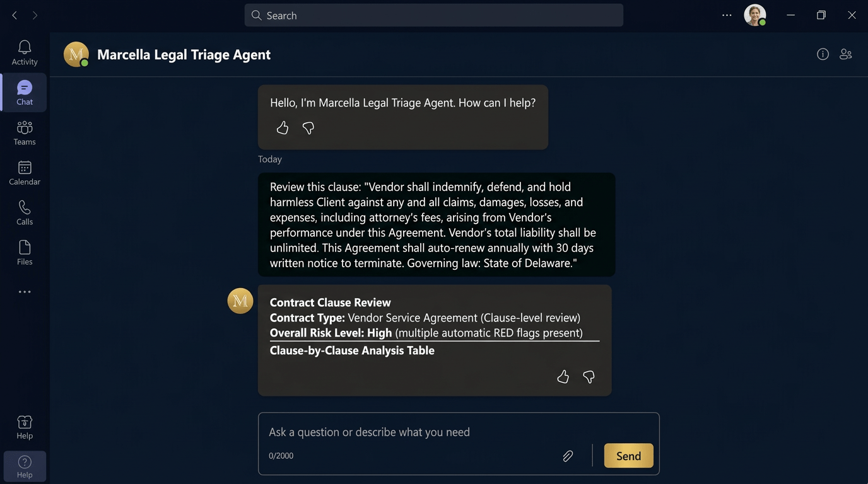Viewport: 868px width, 484px height.
Task: Open user profile avatar menu
Action: pos(754,15)
